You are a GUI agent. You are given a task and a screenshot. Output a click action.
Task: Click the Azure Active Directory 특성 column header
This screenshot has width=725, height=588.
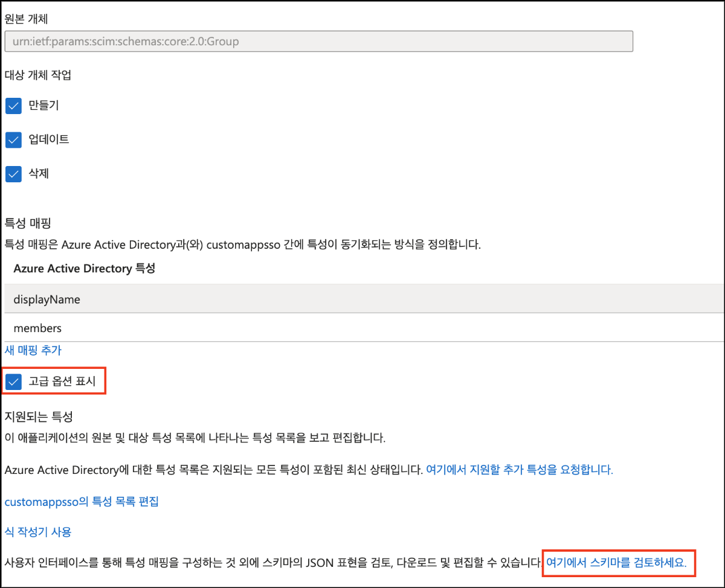pos(84,269)
